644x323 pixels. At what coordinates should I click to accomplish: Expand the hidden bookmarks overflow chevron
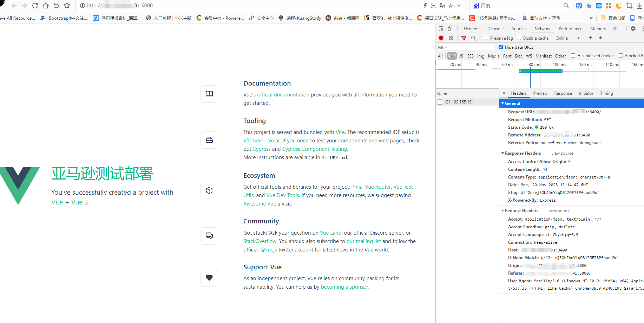pos(591,18)
